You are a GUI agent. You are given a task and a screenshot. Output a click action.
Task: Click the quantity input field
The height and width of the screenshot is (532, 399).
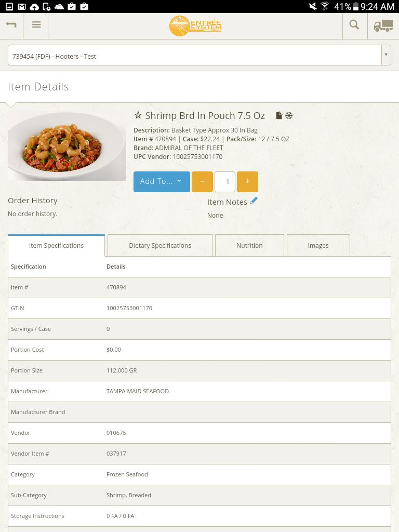coord(225,181)
